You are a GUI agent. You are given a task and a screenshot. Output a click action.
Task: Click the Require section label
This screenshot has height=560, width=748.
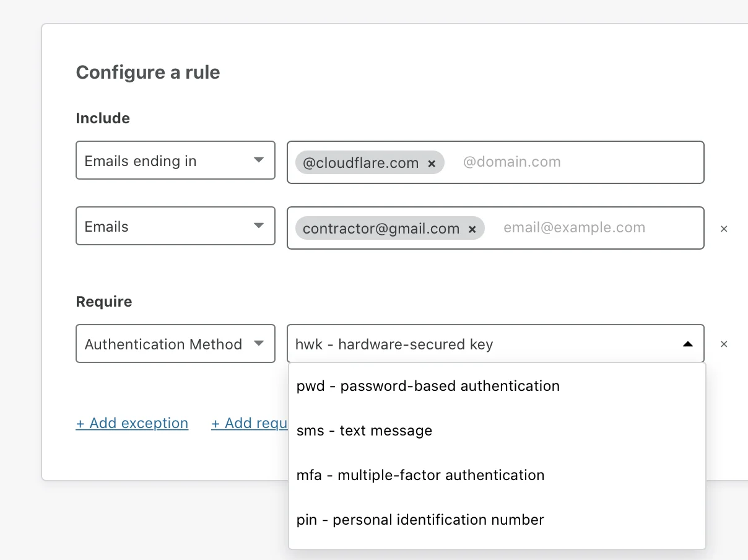pos(104,302)
